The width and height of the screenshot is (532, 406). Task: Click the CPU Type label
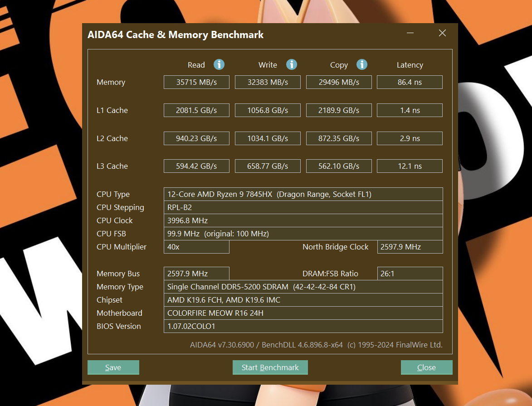click(x=113, y=195)
